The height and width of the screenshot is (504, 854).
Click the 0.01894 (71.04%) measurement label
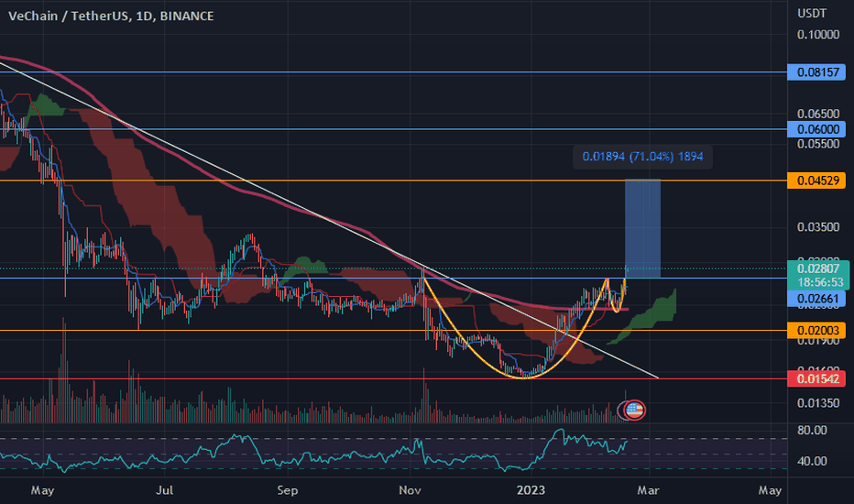click(x=642, y=157)
